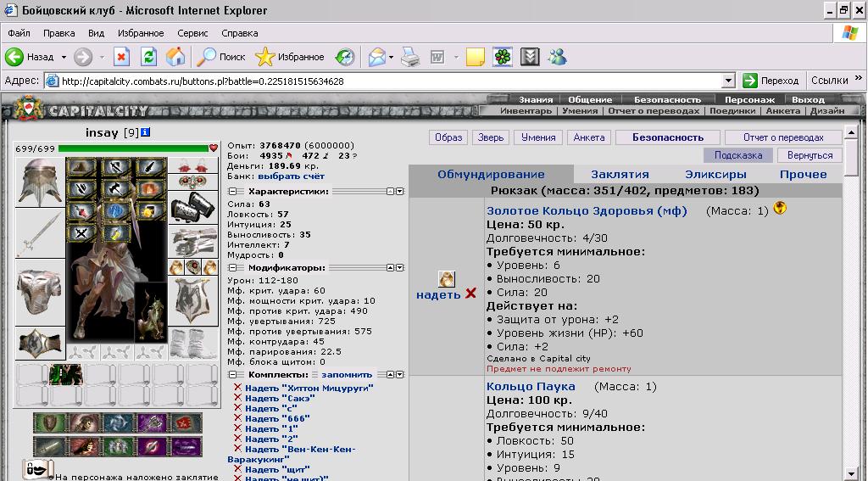Select the equipped sword slot

(40, 233)
